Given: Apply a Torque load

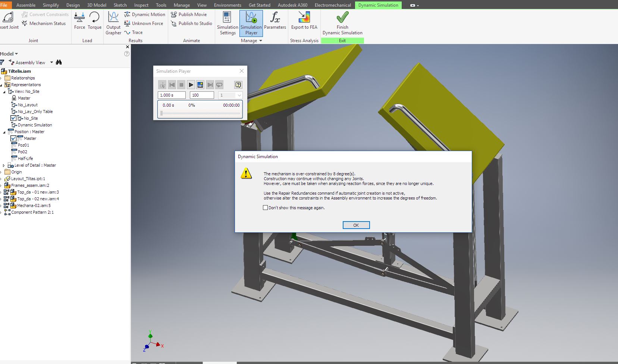Looking at the screenshot, I should pyautogui.click(x=94, y=21).
